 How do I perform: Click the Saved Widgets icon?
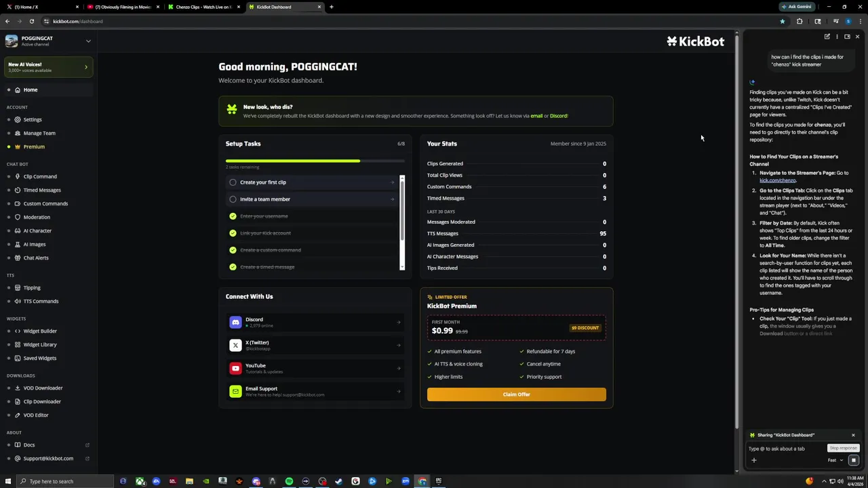click(x=18, y=358)
